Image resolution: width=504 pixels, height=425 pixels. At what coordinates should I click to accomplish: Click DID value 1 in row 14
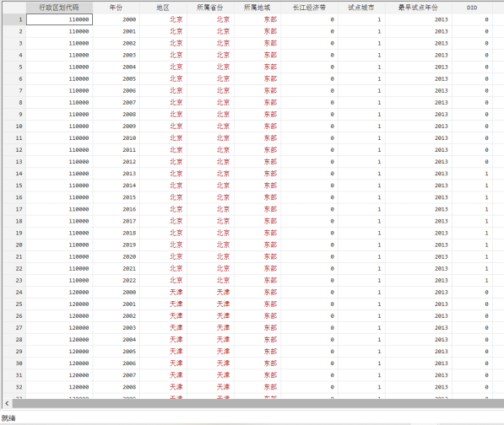pos(472,174)
